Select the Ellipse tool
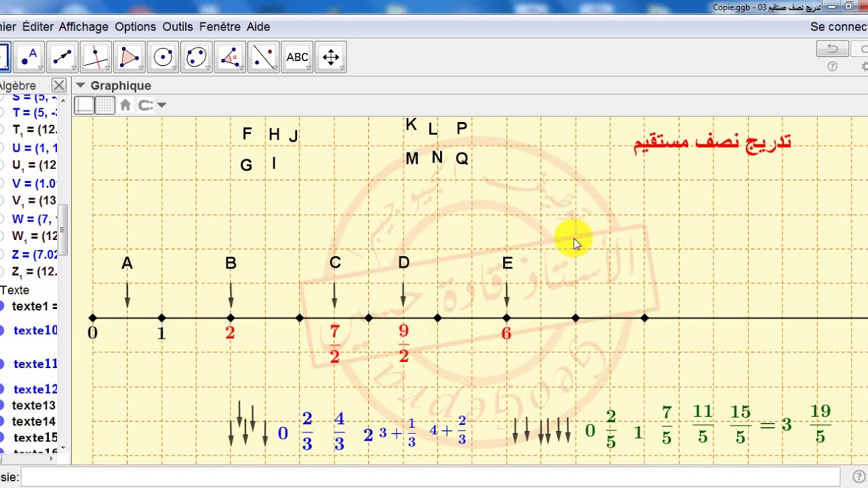Screen dimensions: 868x488 point(196,57)
